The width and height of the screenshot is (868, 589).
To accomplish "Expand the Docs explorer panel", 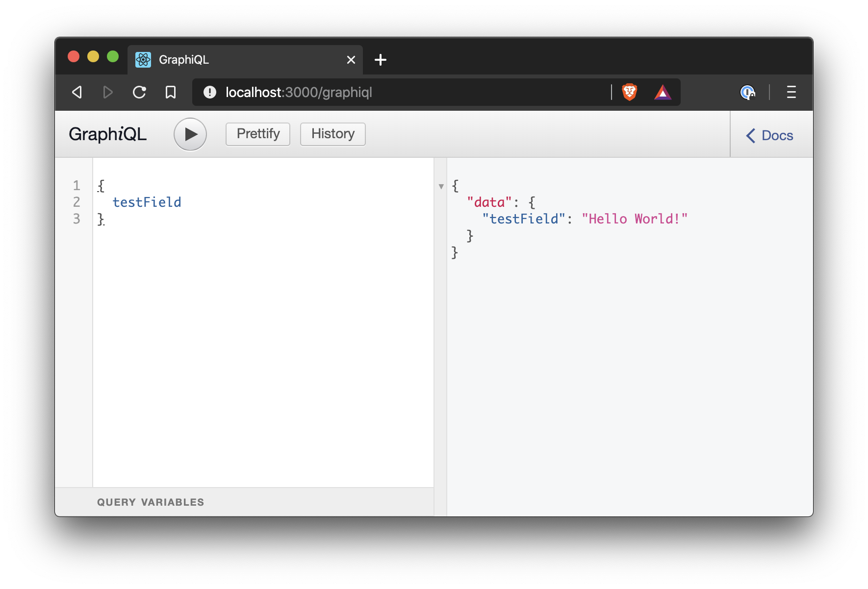I will point(770,135).
